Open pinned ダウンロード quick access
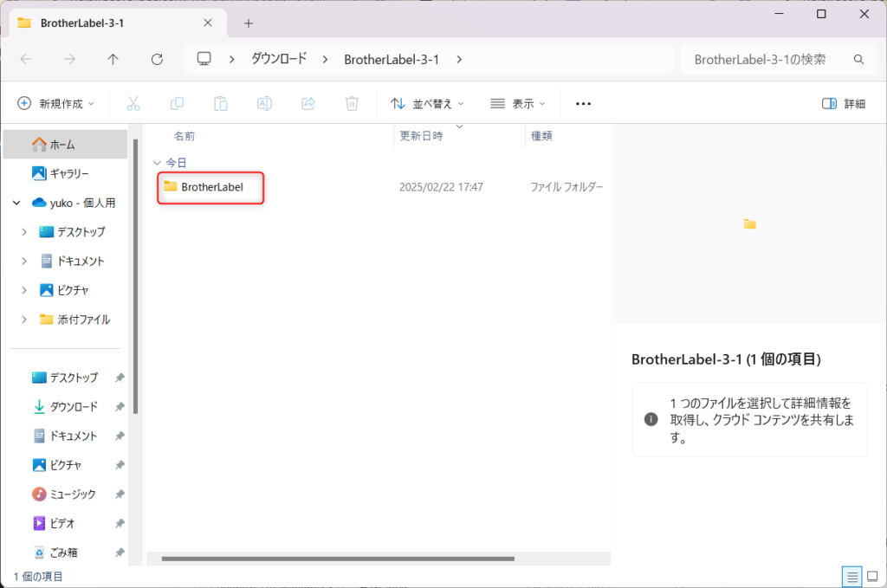Screen dimensions: 887x588 (65, 406)
